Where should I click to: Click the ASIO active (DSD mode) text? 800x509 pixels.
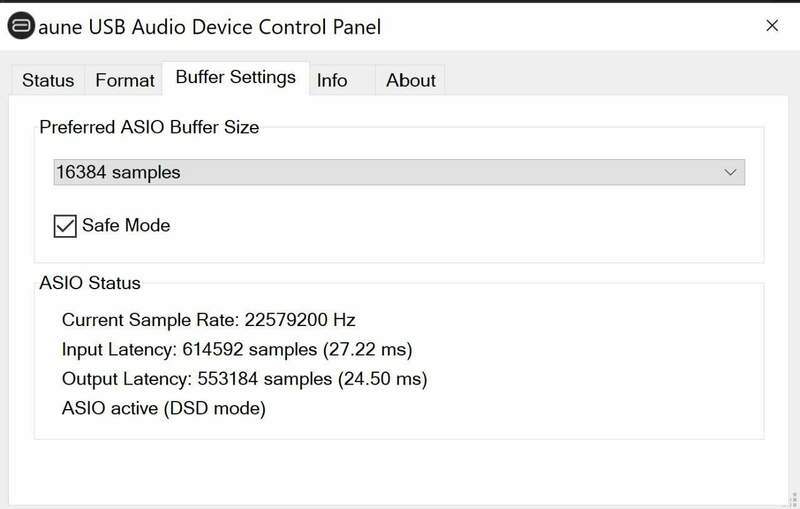click(163, 409)
